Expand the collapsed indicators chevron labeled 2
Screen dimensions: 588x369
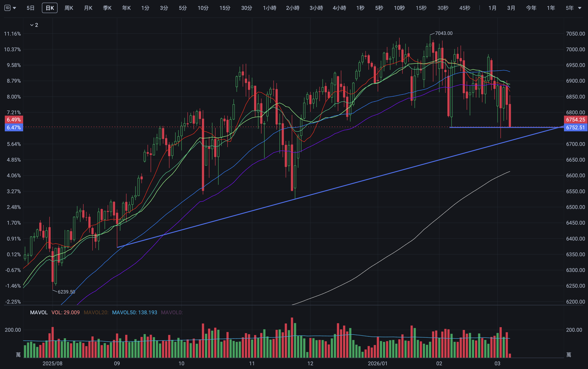click(x=32, y=25)
